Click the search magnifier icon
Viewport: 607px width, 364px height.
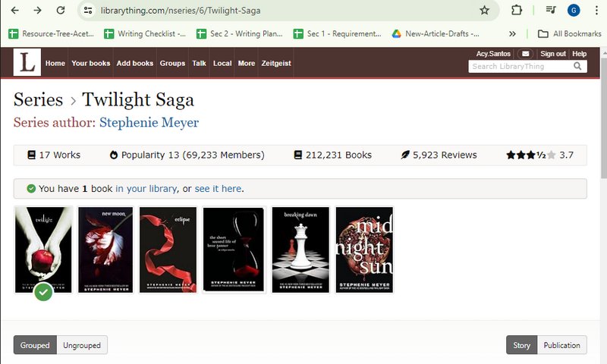pyautogui.click(x=577, y=66)
